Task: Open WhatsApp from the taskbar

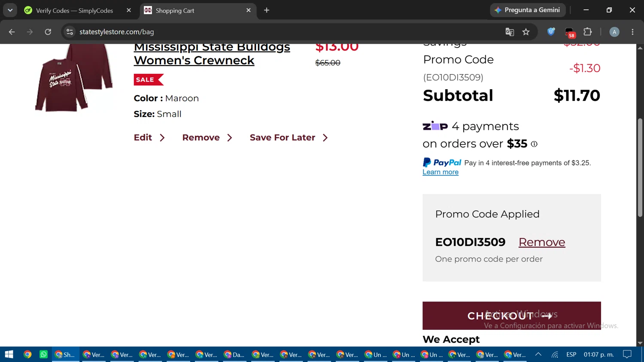Action: click(x=44, y=354)
